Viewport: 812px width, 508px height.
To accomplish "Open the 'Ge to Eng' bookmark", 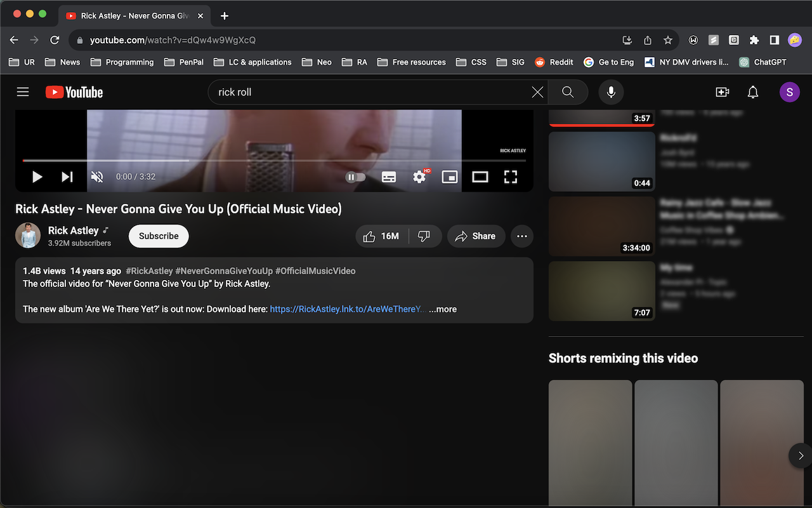I will pyautogui.click(x=608, y=62).
